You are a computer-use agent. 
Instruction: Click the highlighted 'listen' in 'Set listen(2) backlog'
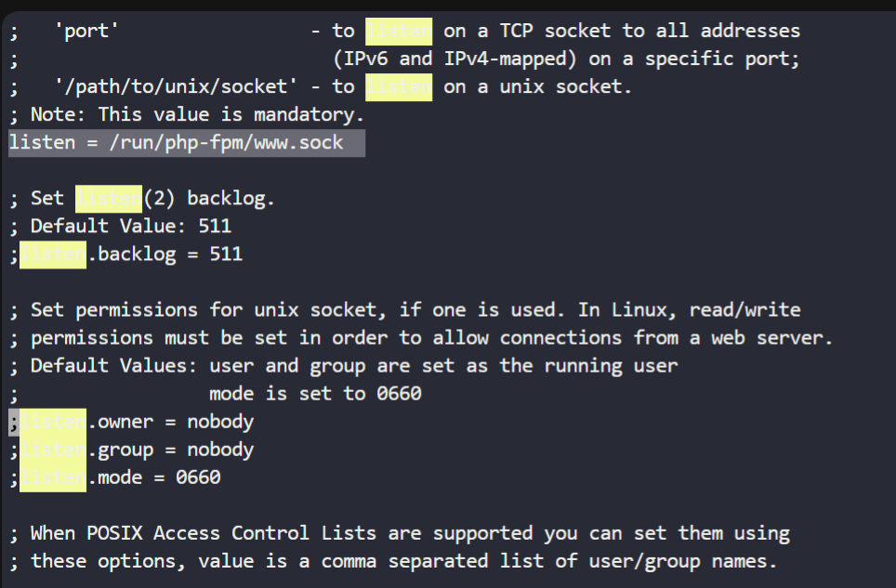[109, 199]
